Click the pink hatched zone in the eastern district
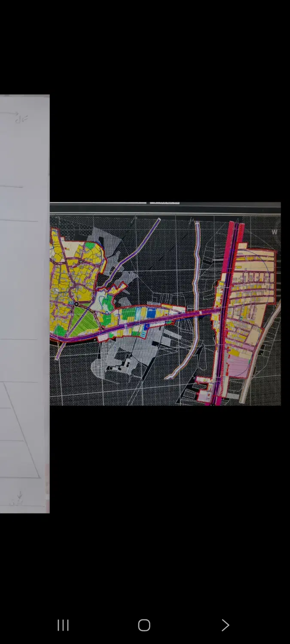Screen dimensions: 290x644 click(x=240, y=366)
